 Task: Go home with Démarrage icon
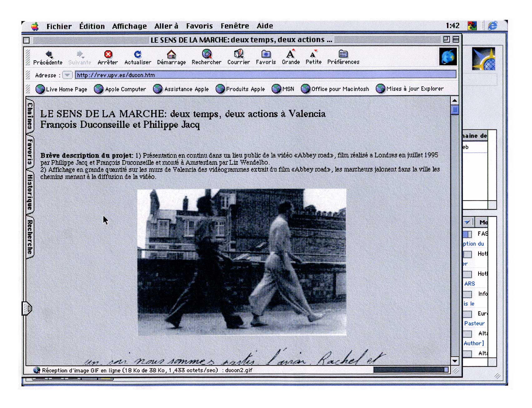click(171, 54)
